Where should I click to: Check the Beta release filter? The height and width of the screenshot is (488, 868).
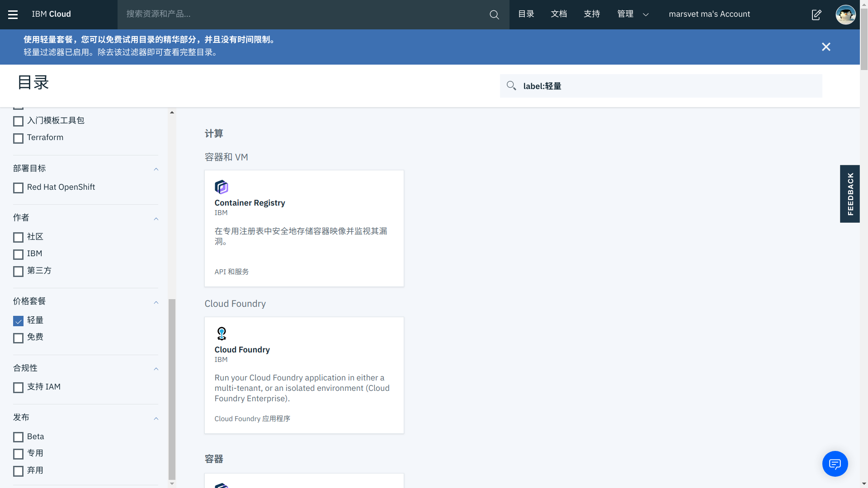point(18,437)
